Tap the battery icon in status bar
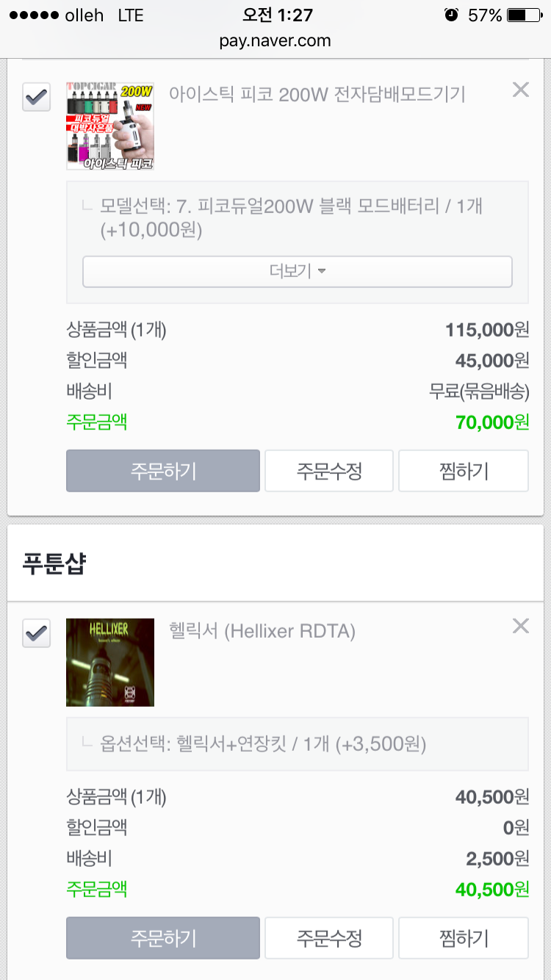 pos(526,15)
